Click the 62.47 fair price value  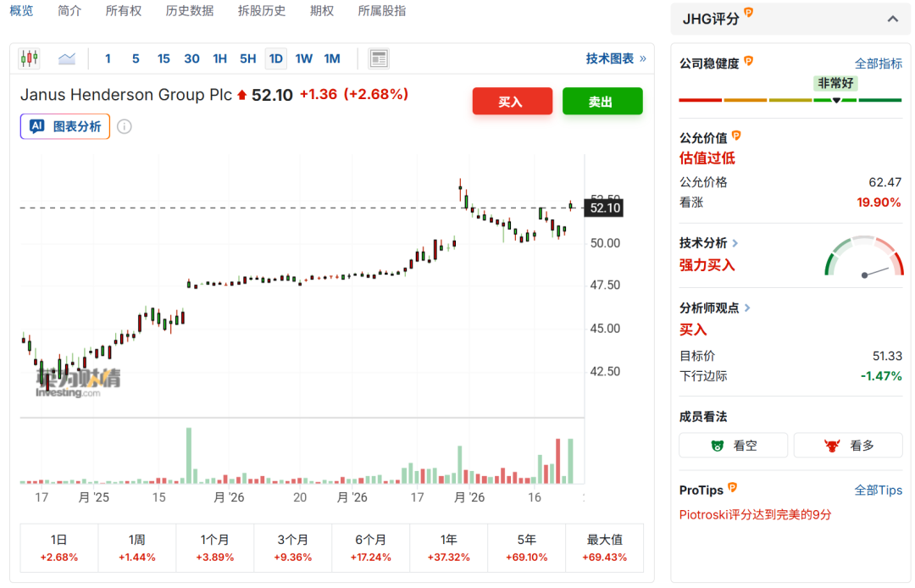884,182
